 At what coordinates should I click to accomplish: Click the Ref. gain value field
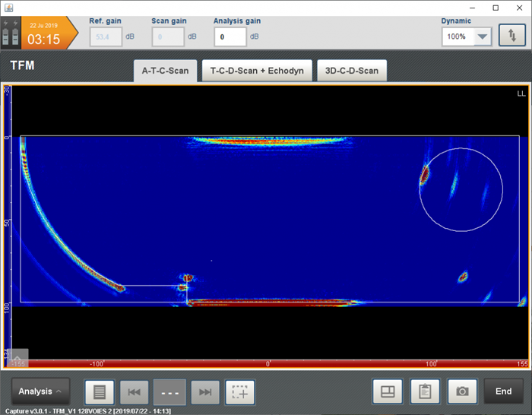coord(106,36)
